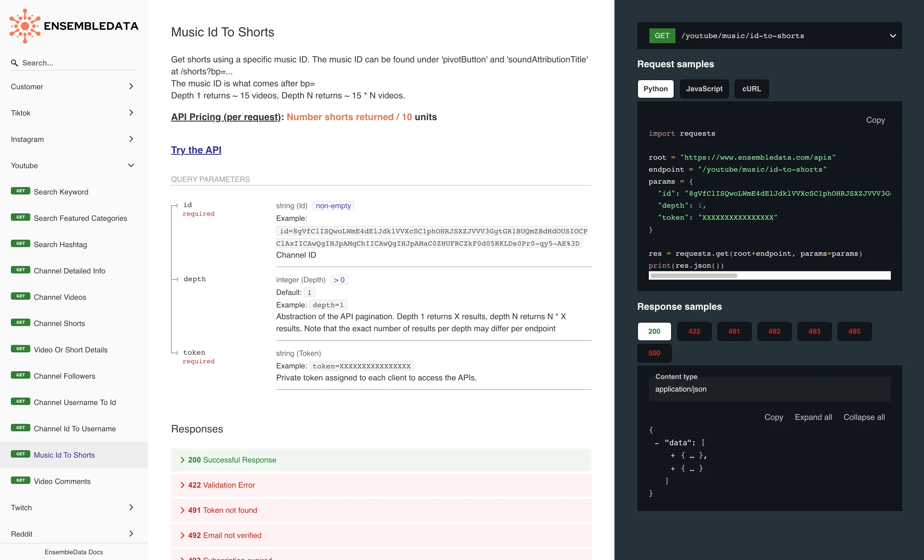Expand the 492 Email not verified row

tap(381, 535)
